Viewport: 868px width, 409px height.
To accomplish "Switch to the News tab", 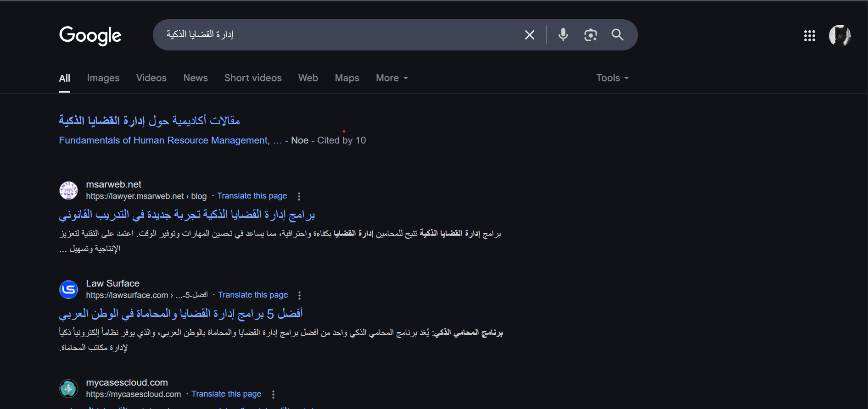I will [196, 78].
